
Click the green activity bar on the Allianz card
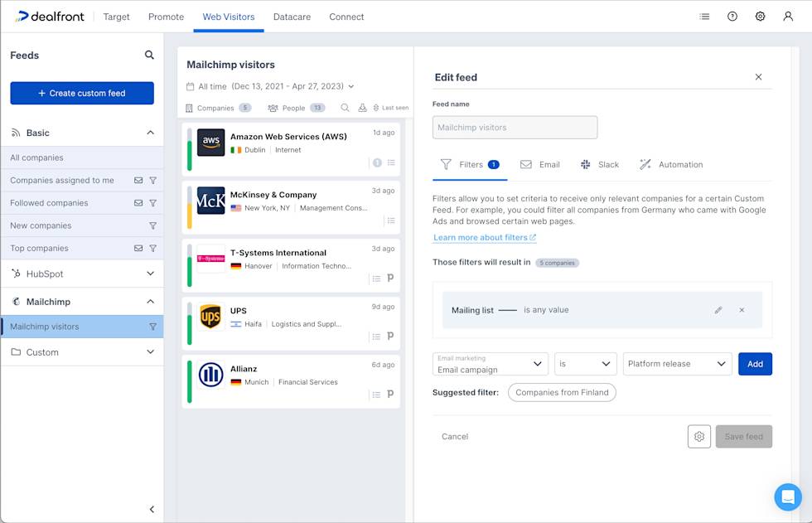coord(189,380)
